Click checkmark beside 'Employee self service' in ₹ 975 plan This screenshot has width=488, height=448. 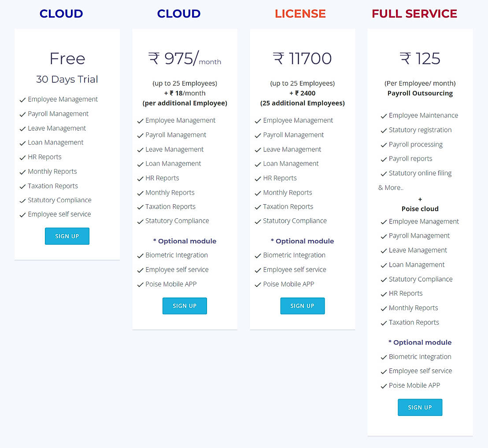pyautogui.click(x=140, y=271)
